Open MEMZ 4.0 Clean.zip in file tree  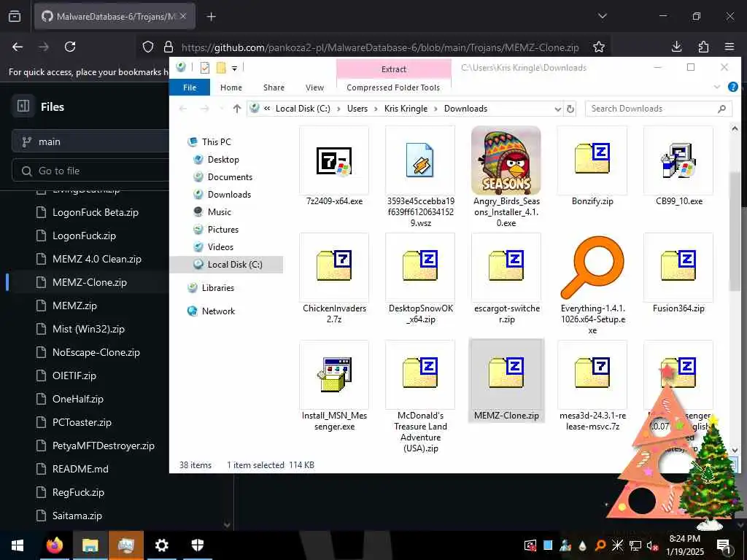coord(97,259)
